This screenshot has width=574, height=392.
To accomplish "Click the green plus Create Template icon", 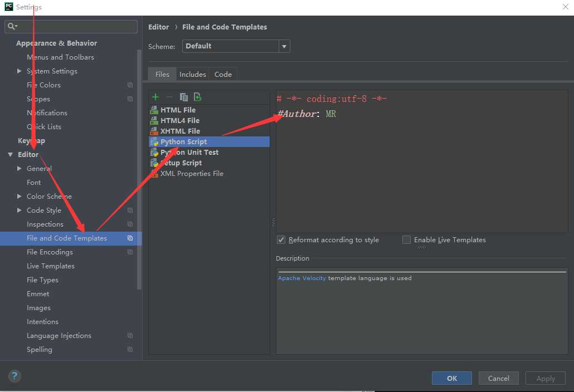I will 155,97.
